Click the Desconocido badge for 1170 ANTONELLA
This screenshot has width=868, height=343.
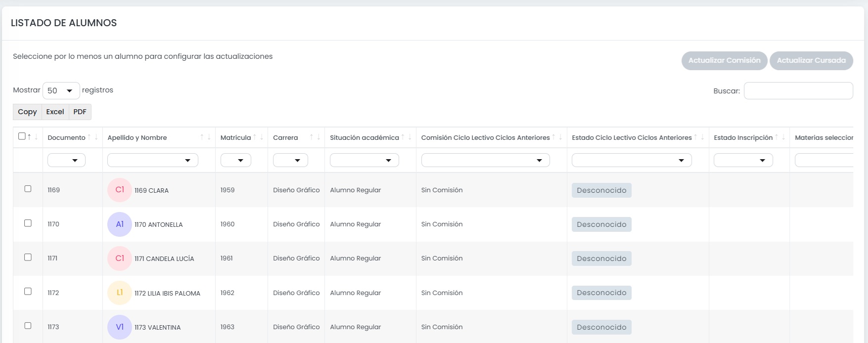[x=601, y=224]
